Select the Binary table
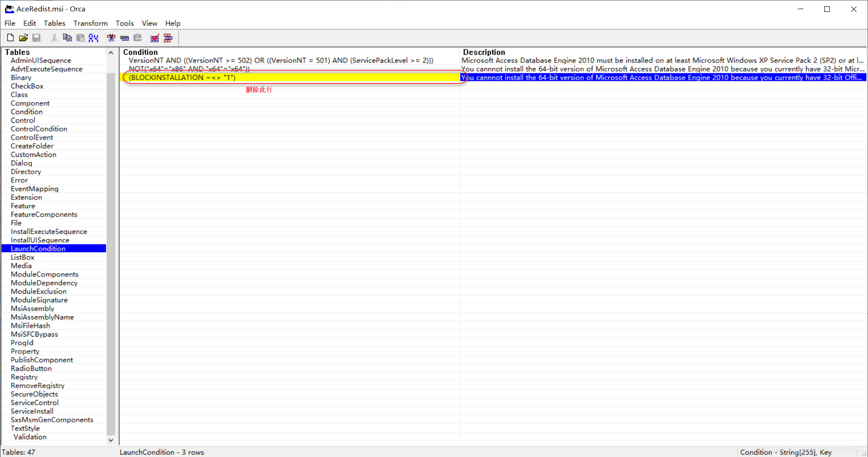 point(21,78)
